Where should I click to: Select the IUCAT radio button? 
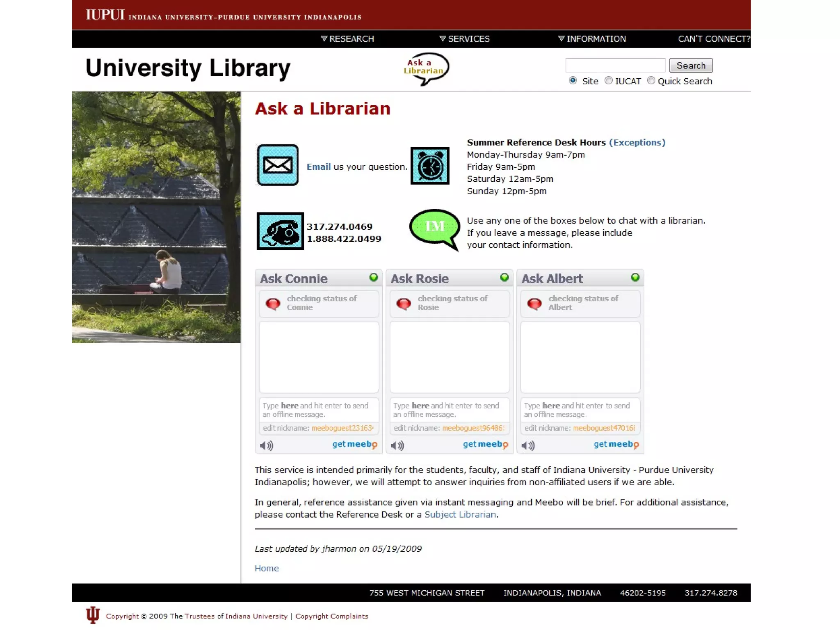pos(609,80)
